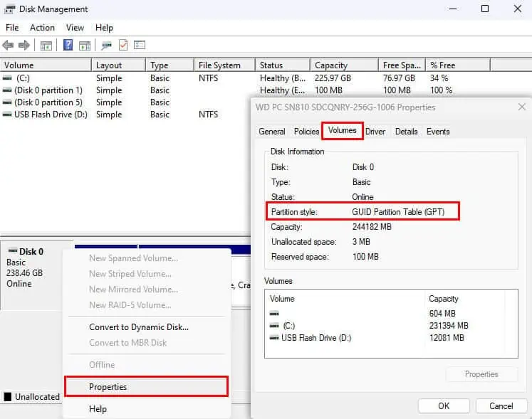Switch to the Policies tab

tap(306, 132)
